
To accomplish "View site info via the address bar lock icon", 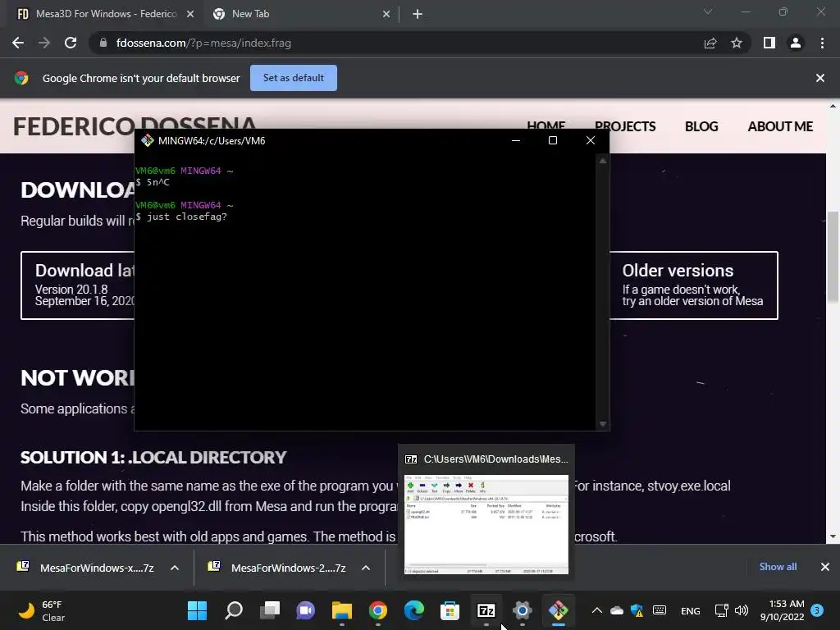I will coord(103,43).
